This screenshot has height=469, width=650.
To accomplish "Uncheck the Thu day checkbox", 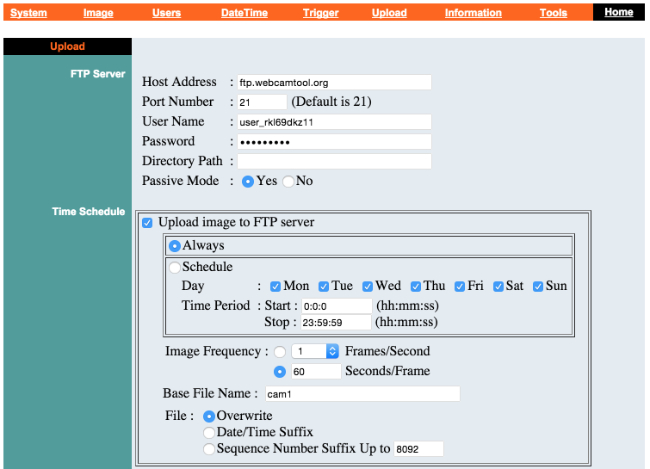I will coord(416,287).
